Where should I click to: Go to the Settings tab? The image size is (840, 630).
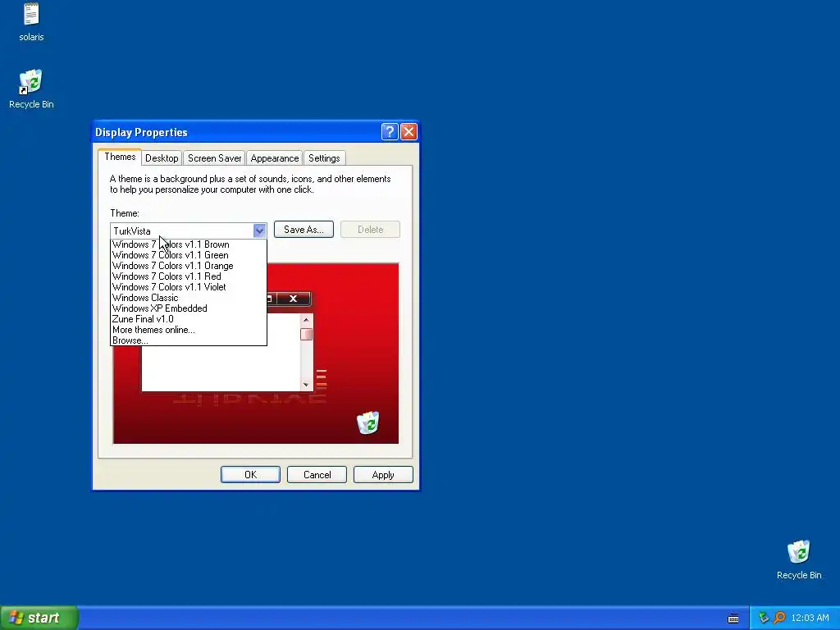click(x=324, y=158)
